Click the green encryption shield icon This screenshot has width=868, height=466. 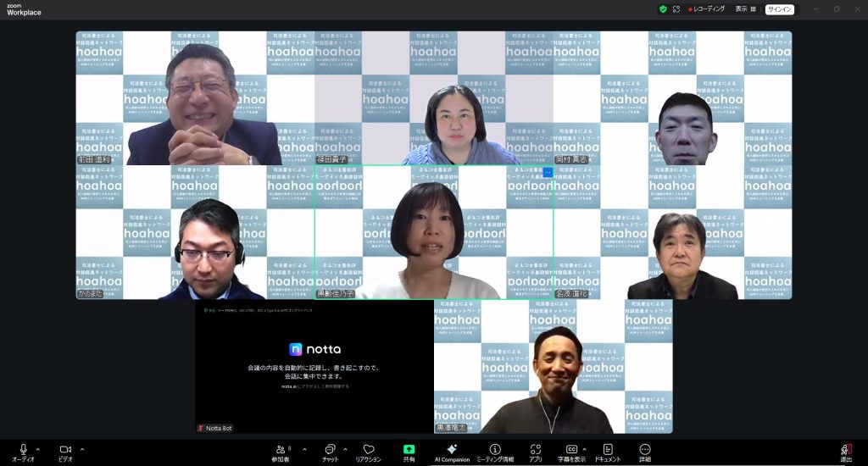pyautogui.click(x=663, y=9)
